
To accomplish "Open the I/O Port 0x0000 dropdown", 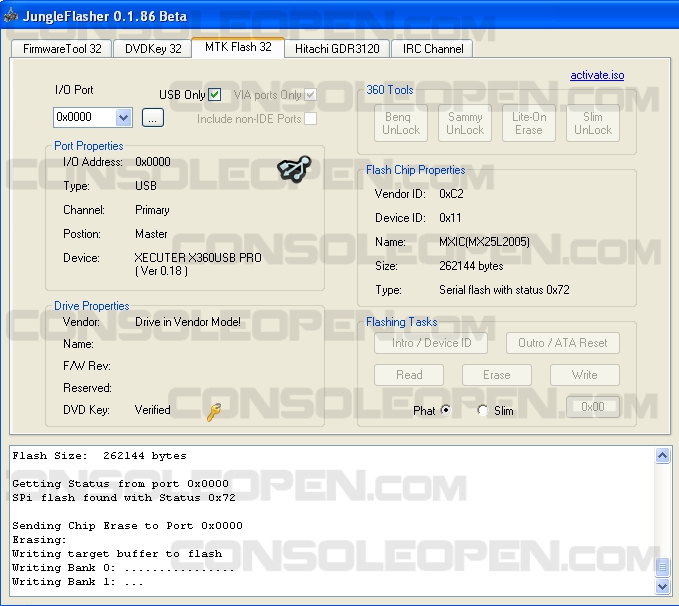I will (x=123, y=117).
